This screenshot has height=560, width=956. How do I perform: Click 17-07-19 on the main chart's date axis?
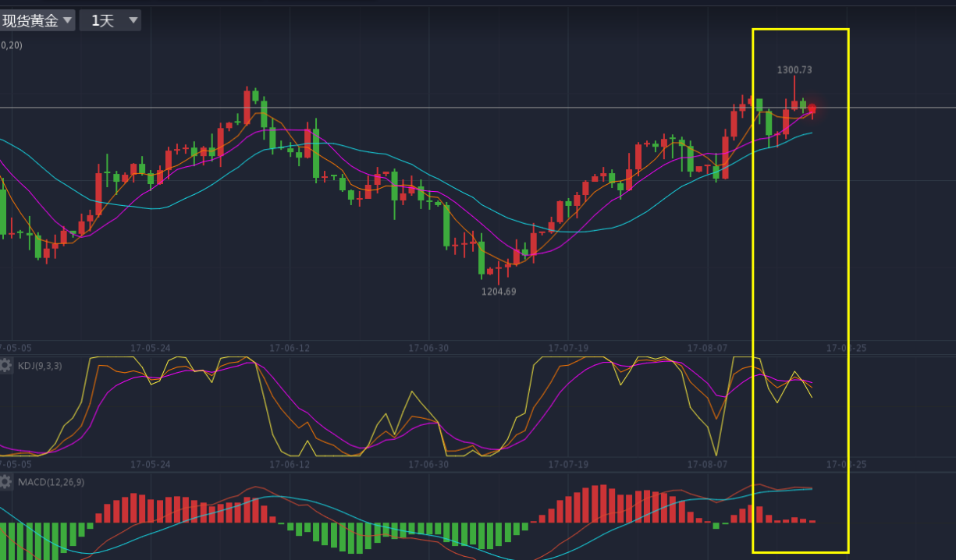(568, 347)
